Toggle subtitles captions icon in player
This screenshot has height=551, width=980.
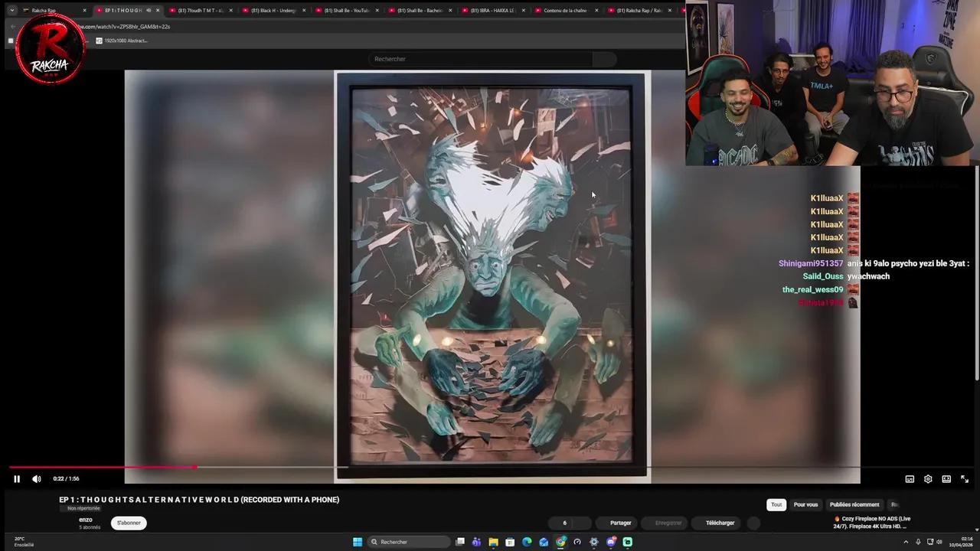[910, 479]
